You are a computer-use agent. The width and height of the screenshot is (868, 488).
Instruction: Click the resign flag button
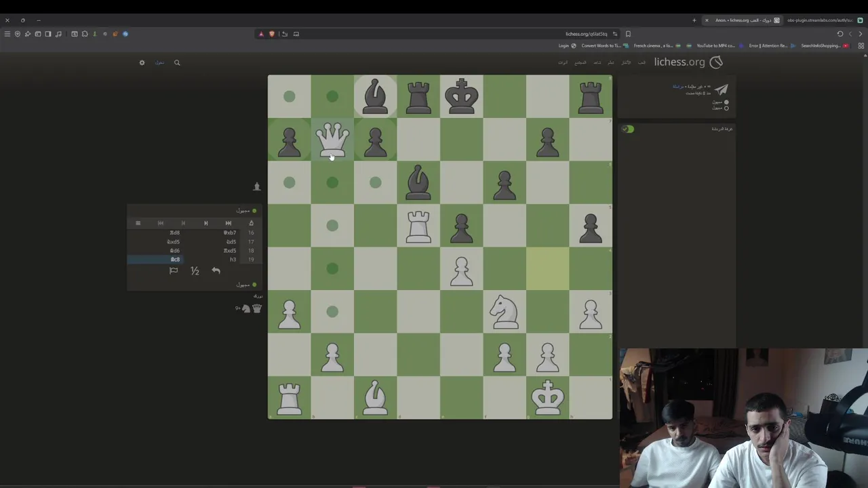(174, 270)
